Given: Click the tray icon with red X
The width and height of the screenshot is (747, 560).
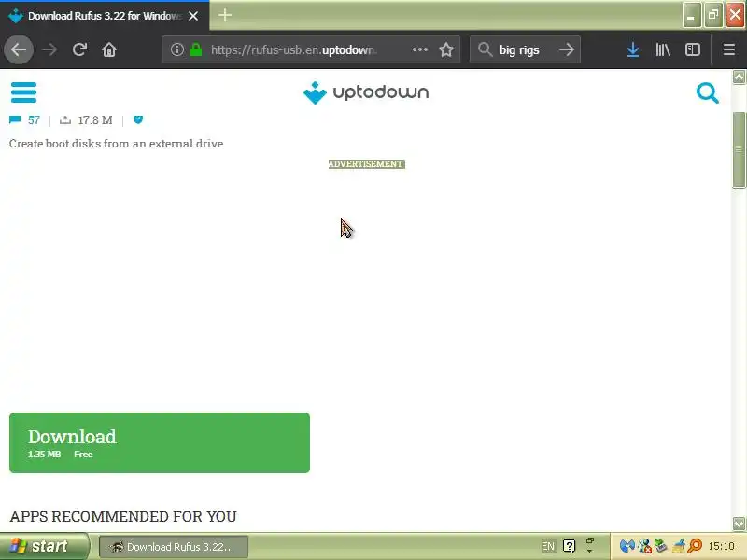Looking at the screenshot, I should tap(644, 546).
